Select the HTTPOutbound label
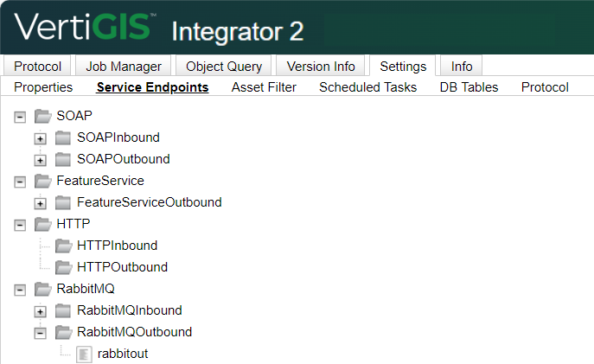The height and width of the screenshot is (364, 594). [x=123, y=267]
